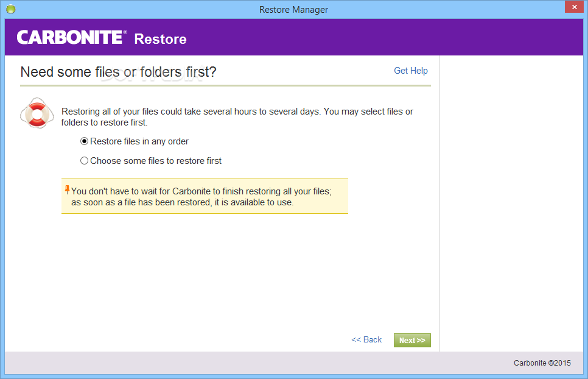Click the heading Need some files or folders first?
This screenshot has height=379, width=588.
[118, 72]
